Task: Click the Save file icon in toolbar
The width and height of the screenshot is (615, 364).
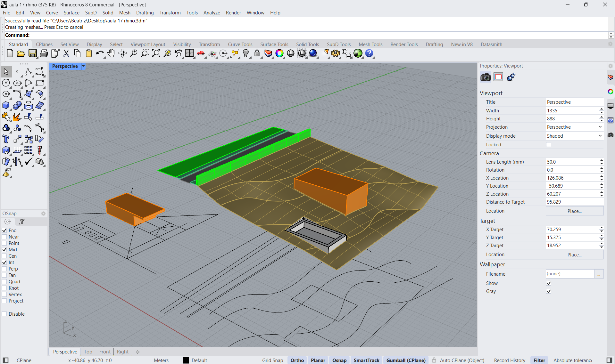Action: click(32, 53)
